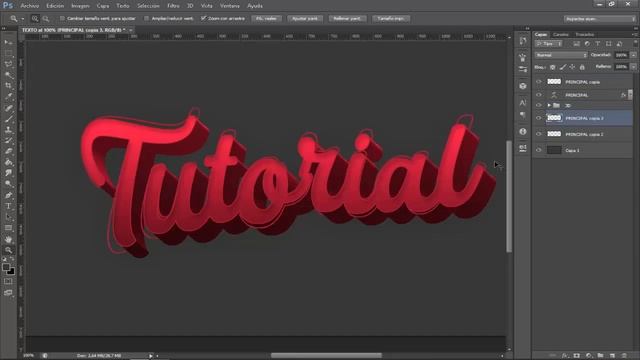640x360 pixels.
Task: Hide the PRINCIPAL copia 2 layer
Action: pyautogui.click(x=539, y=134)
